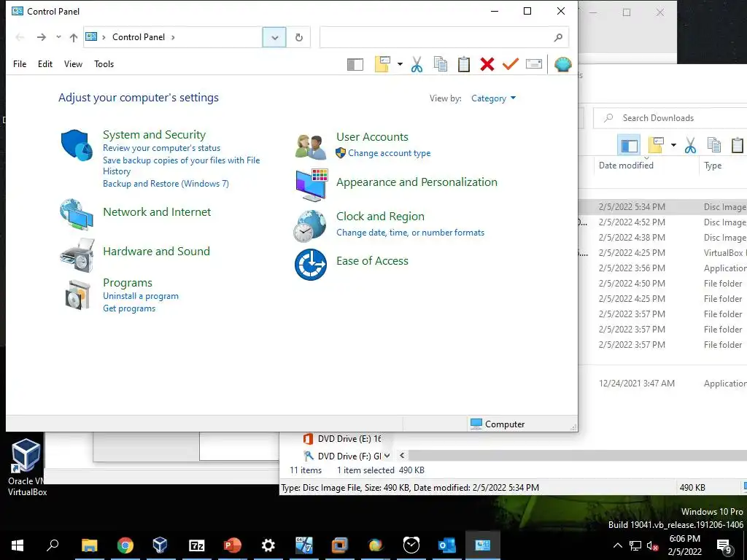The height and width of the screenshot is (560, 747).
Task: Open the Hardware and Sound printer icon
Action: coord(77,255)
